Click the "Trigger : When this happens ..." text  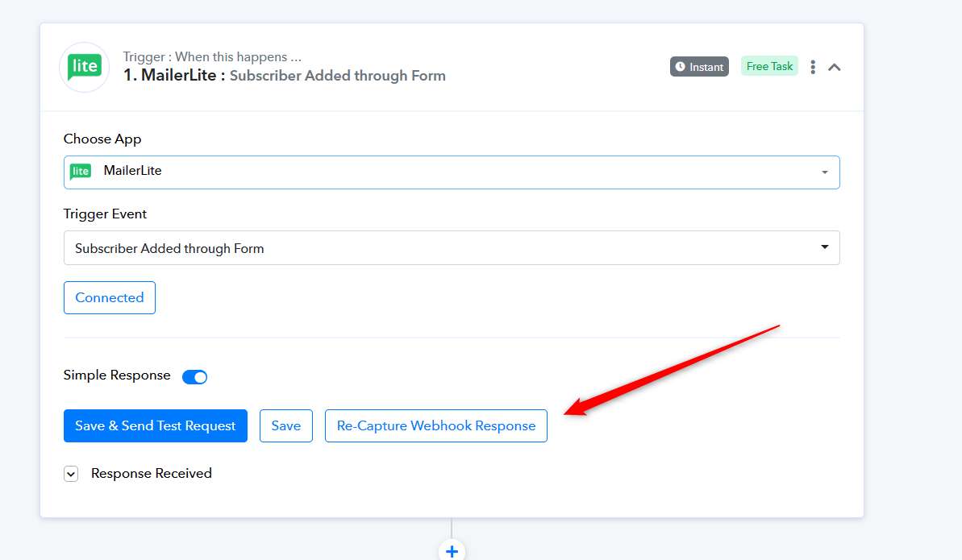(x=212, y=57)
